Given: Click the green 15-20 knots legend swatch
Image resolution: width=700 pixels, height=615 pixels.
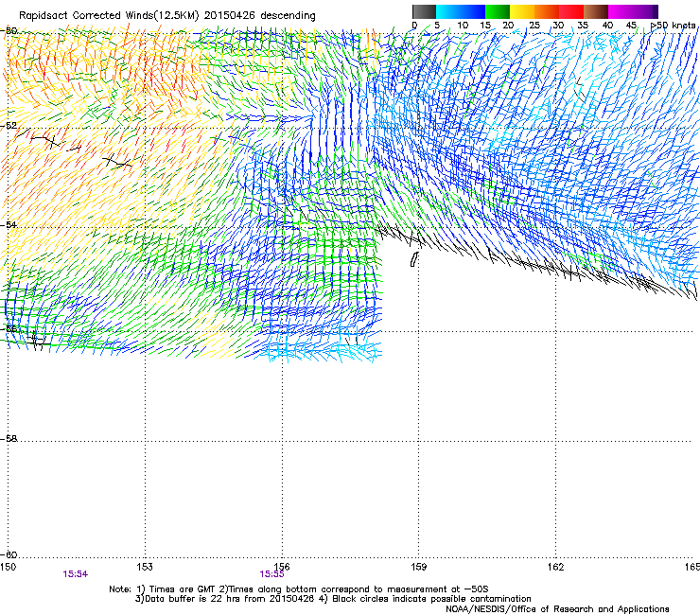Looking at the screenshot, I should point(498,11).
